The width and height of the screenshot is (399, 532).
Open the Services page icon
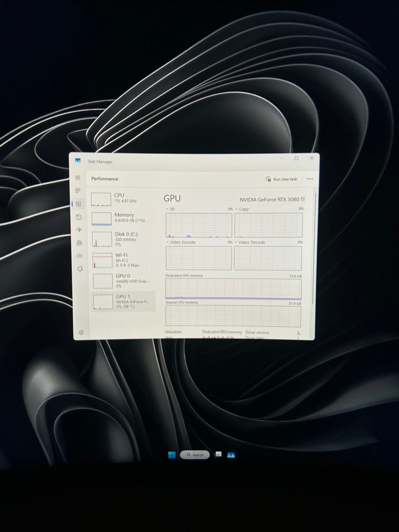coord(80,268)
